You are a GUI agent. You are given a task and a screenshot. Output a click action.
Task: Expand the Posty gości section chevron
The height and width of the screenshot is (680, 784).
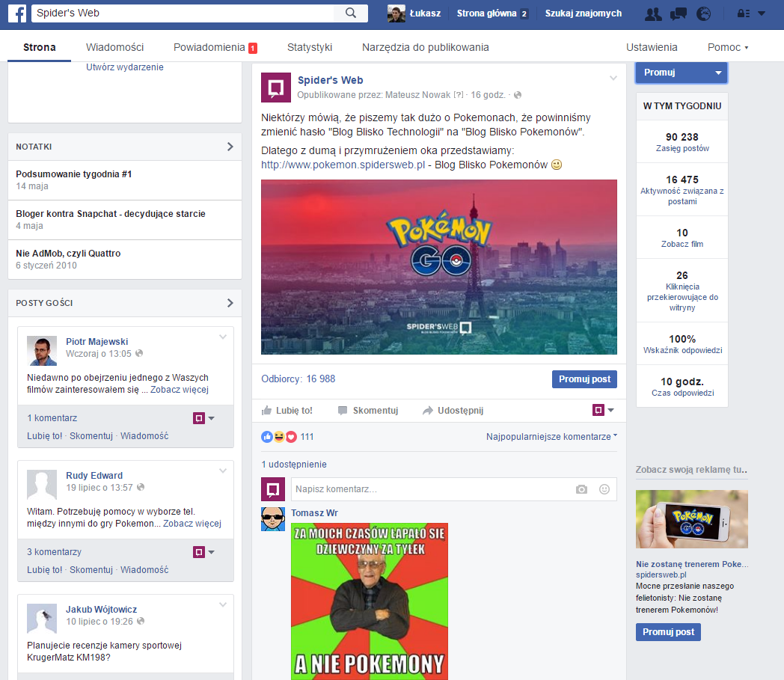pos(230,303)
